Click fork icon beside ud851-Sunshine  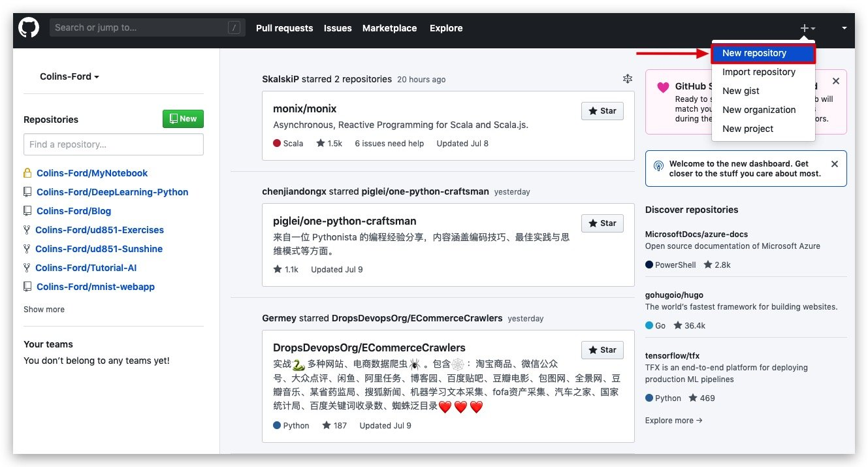coord(27,249)
